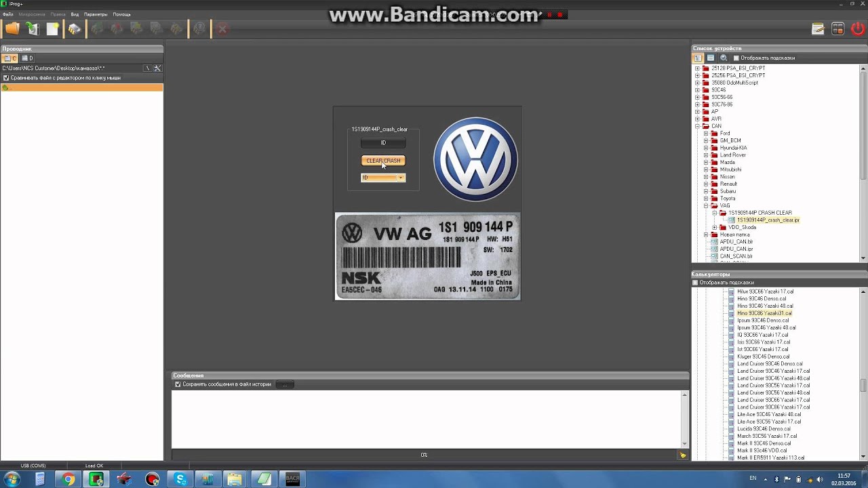Click the search icon in device list
The width and height of the screenshot is (868, 488).
point(724,58)
